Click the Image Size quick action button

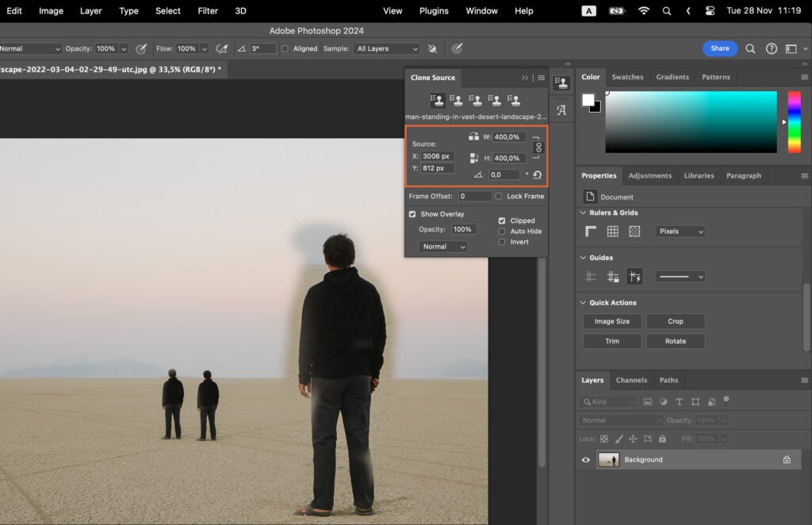coord(611,321)
